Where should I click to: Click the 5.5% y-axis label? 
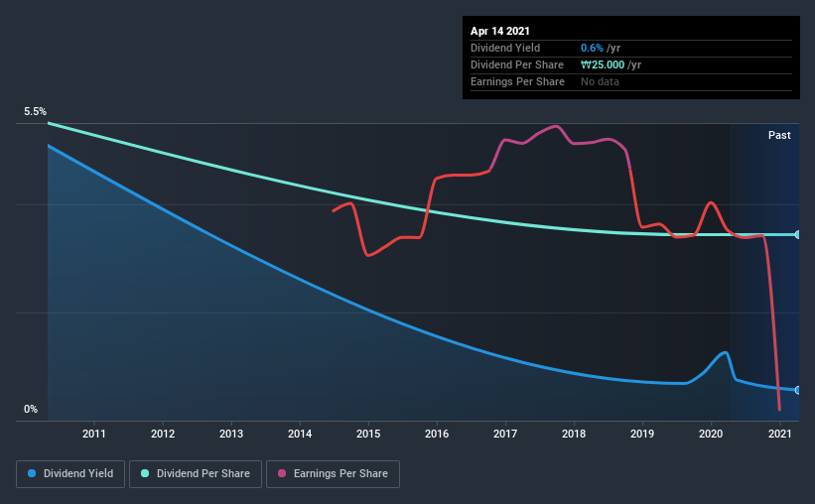35,112
